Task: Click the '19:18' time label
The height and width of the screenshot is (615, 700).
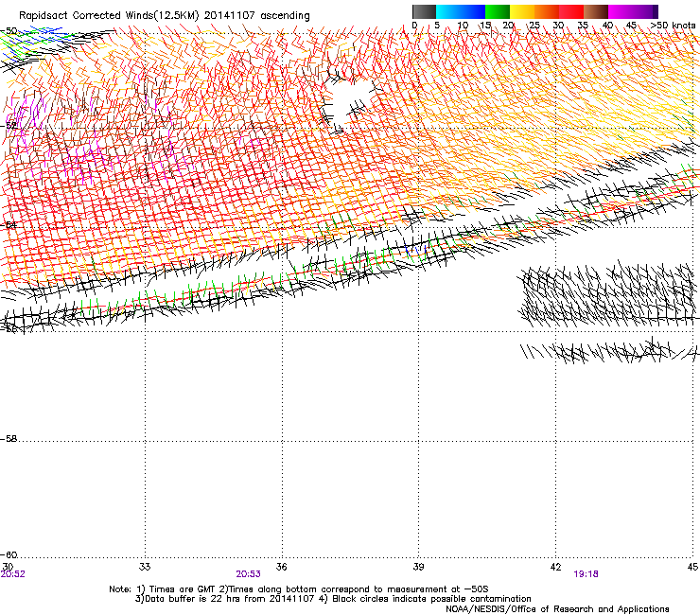Action: coord(586,574)
